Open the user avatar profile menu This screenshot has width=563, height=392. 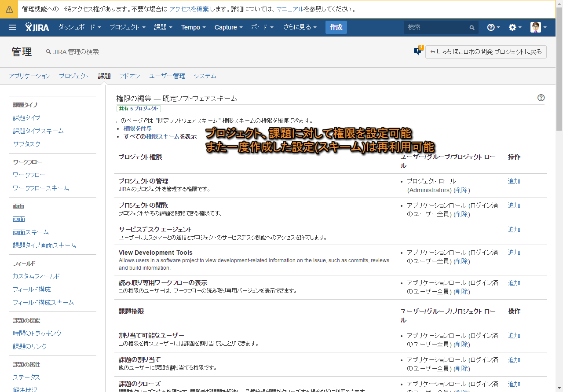point(539,27)
